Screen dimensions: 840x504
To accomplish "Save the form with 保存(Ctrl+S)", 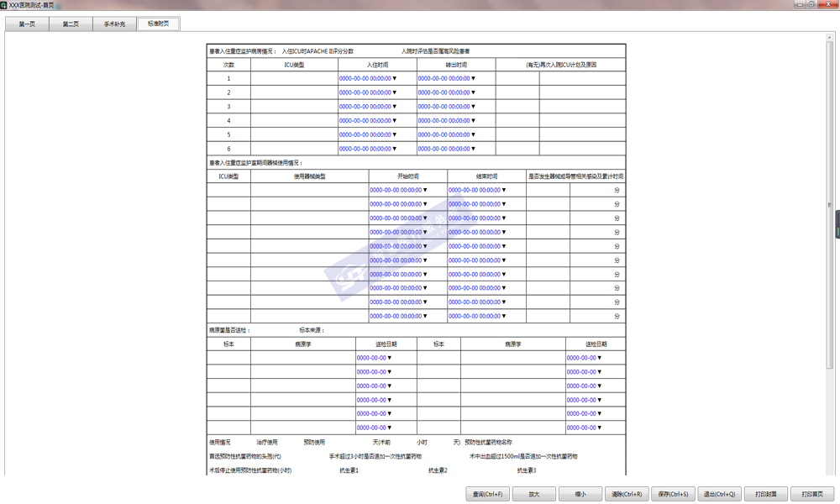I will pos(673,495).
